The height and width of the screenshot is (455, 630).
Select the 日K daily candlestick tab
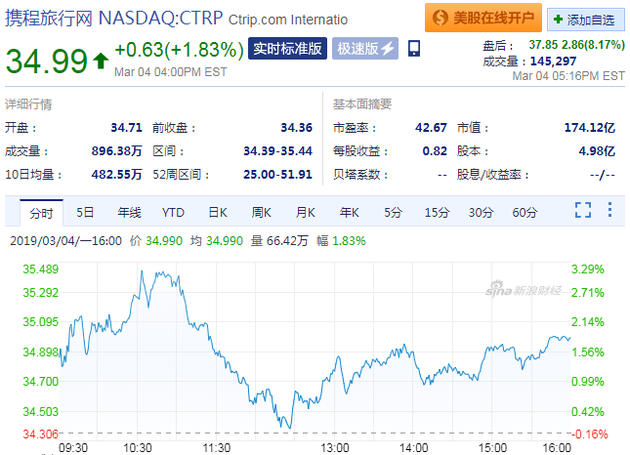[x=218, y=212]
